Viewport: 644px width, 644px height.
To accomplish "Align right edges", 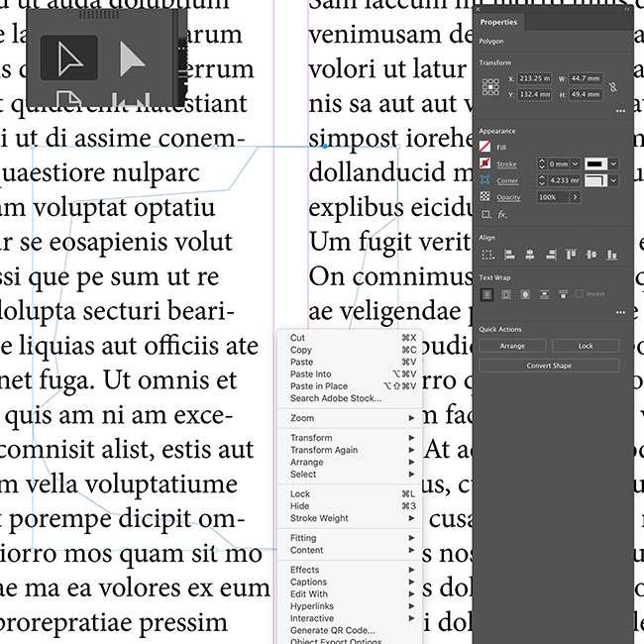I will [x=551, y=255].
